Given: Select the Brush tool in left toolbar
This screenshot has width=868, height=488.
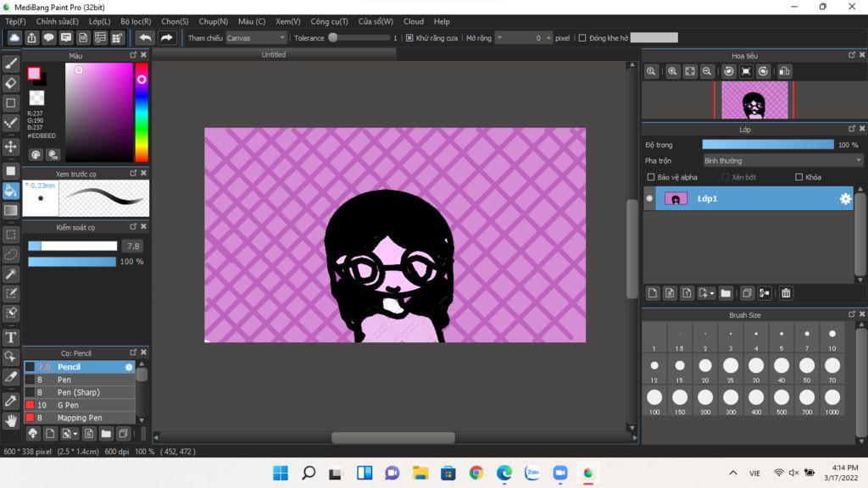Looking at the screenshot, I should click(10, 64).
